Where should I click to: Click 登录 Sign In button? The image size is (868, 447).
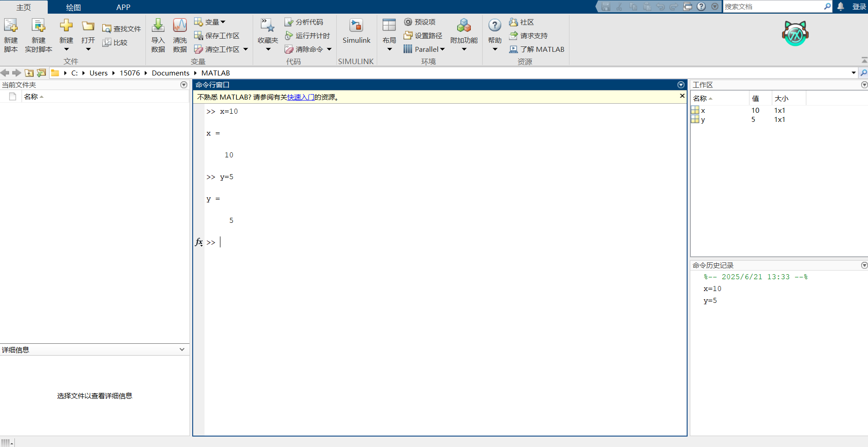tap(859, 6)
